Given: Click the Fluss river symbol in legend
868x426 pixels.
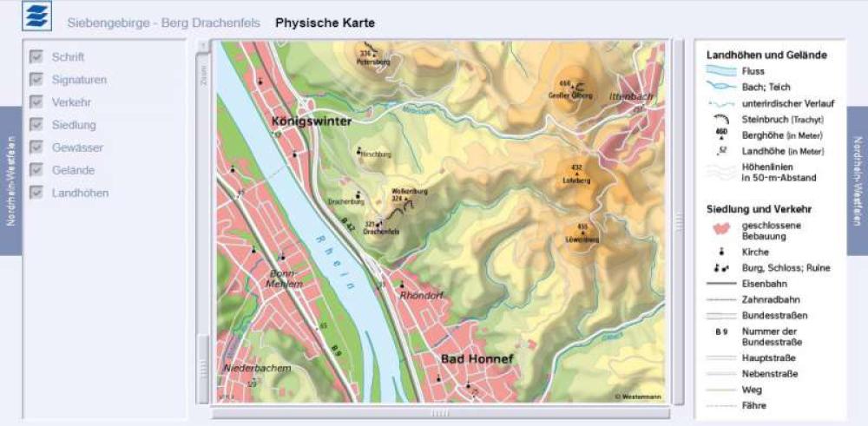Looking at the screenshot, I should [x=721, y=71].
